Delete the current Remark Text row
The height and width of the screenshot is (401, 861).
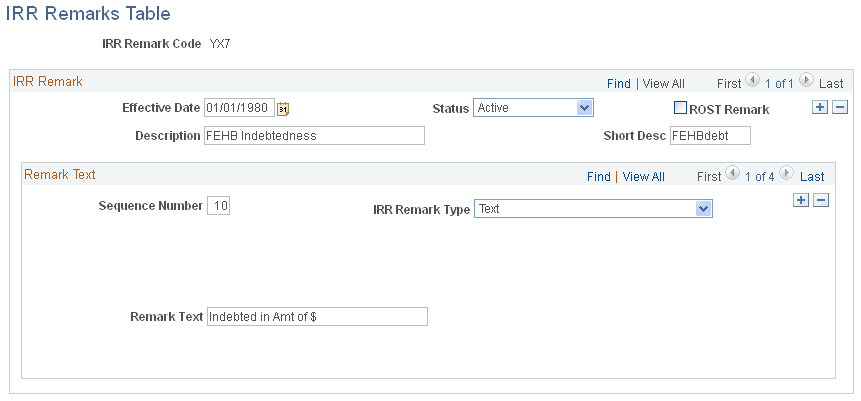click(821, 200)
